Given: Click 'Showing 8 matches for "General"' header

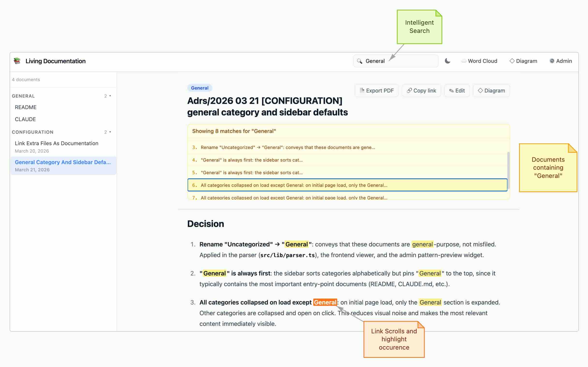Looking at the screenshot, I should [x=234, y=131].
